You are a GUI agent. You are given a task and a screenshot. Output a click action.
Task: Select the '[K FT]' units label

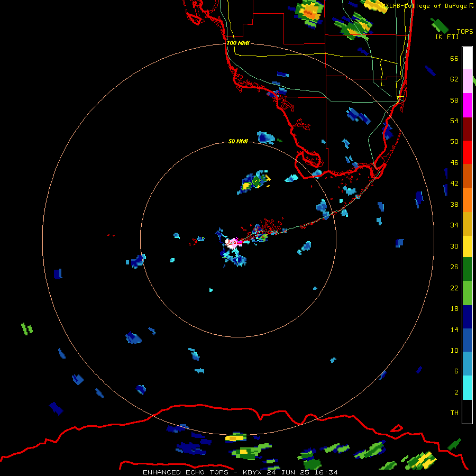tap(447, 37)
